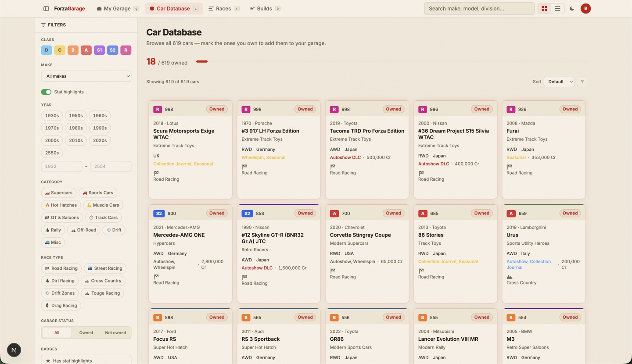
Task: Filter by Drift category
Action: click(114, 230)
